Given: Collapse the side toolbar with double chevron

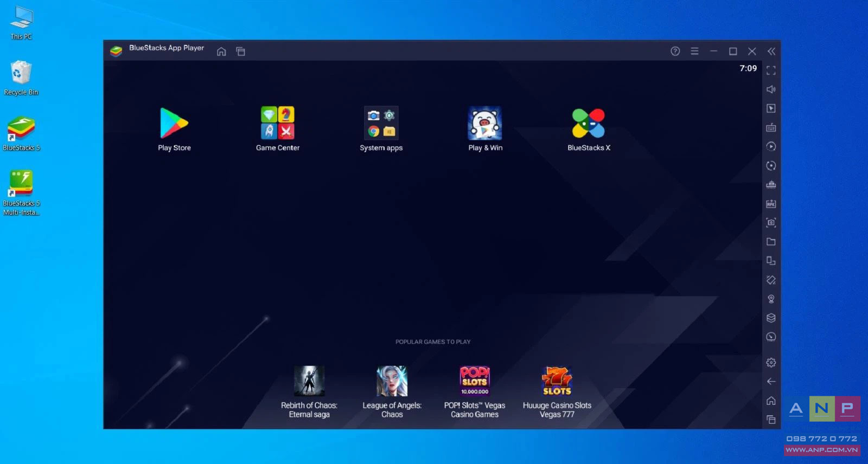Looking at the screenshot, I should (771, 51).
